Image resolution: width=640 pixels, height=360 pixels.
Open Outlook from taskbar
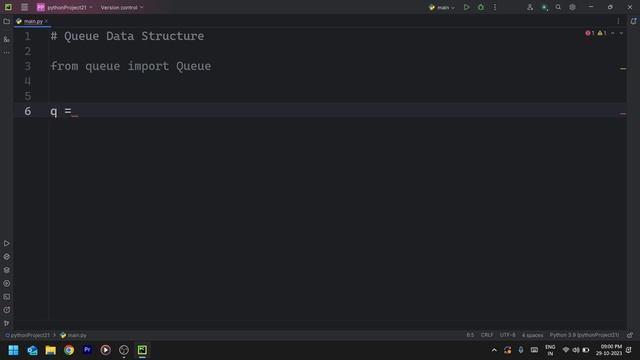[x=32, y=350]
